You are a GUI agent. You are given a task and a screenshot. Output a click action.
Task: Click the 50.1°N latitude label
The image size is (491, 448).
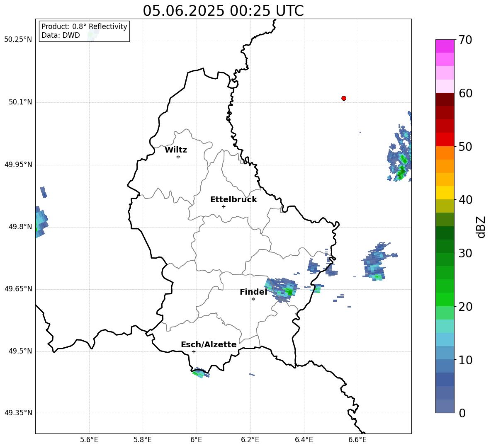[x=20, y=102]
